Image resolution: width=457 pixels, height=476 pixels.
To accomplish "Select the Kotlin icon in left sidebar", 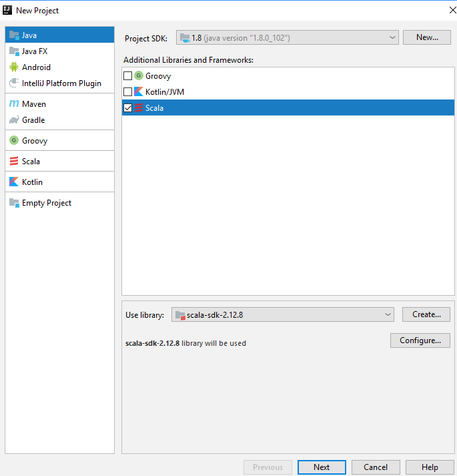I will (14, 182).
